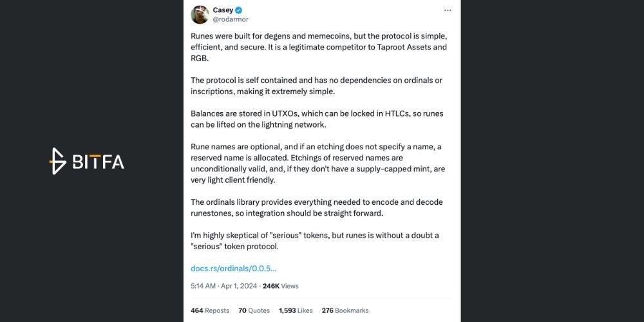Open the tweet's more options ellipsis menu
Screen dimensions: 644x322
[448, 10]
